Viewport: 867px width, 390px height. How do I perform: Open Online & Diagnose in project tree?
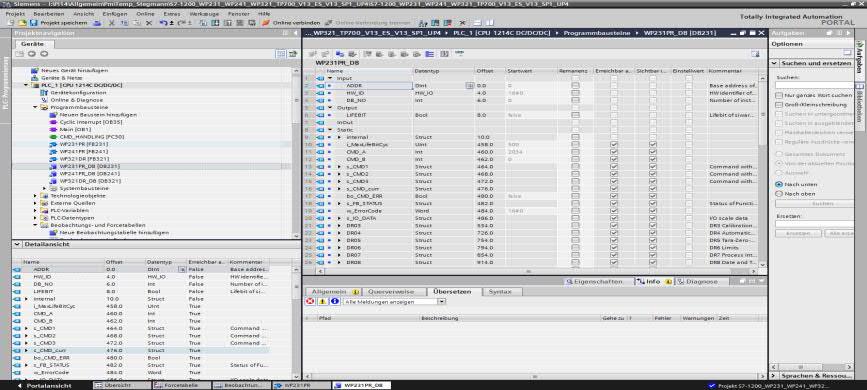tap(76, 100)
